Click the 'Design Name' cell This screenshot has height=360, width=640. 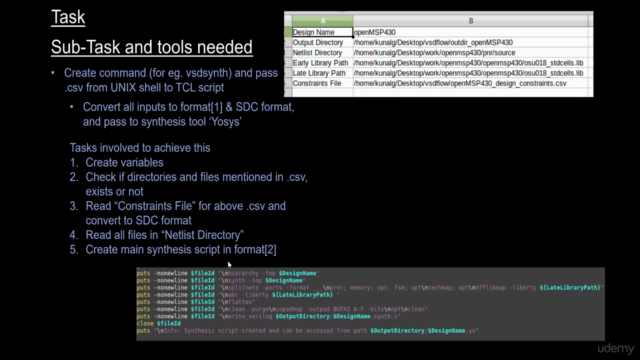[322, 32]
